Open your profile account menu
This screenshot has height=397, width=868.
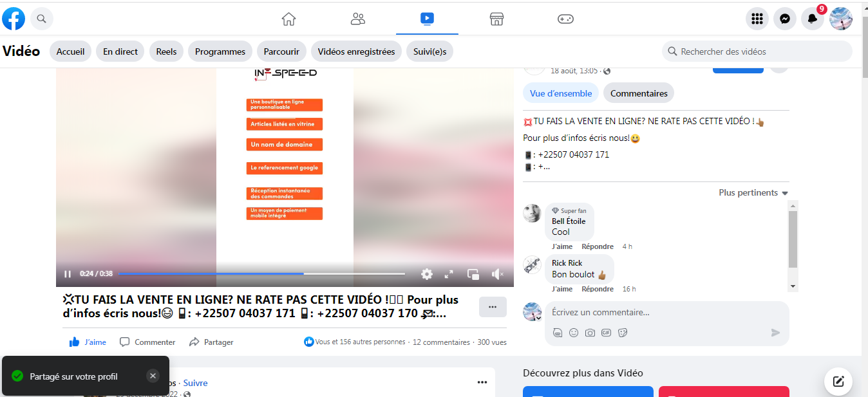click(x=841, y=19)
